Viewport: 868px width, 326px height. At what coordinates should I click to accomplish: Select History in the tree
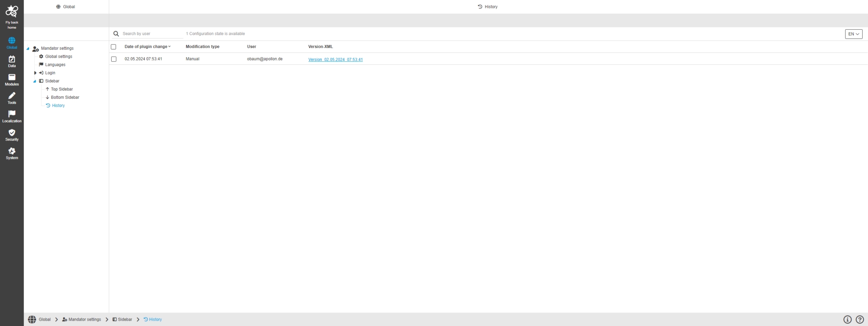(58, 106)
